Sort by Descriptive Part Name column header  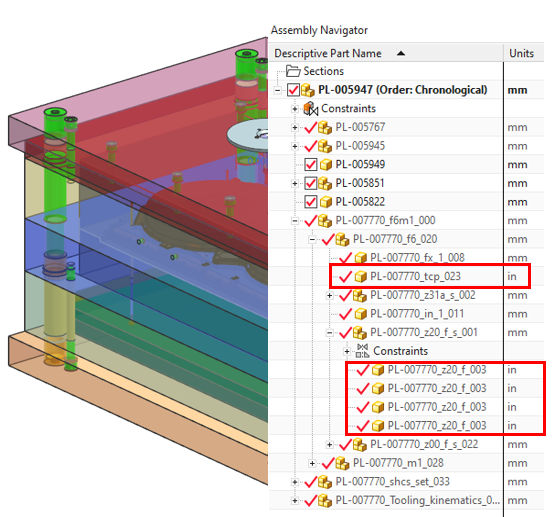coord(386,53)
